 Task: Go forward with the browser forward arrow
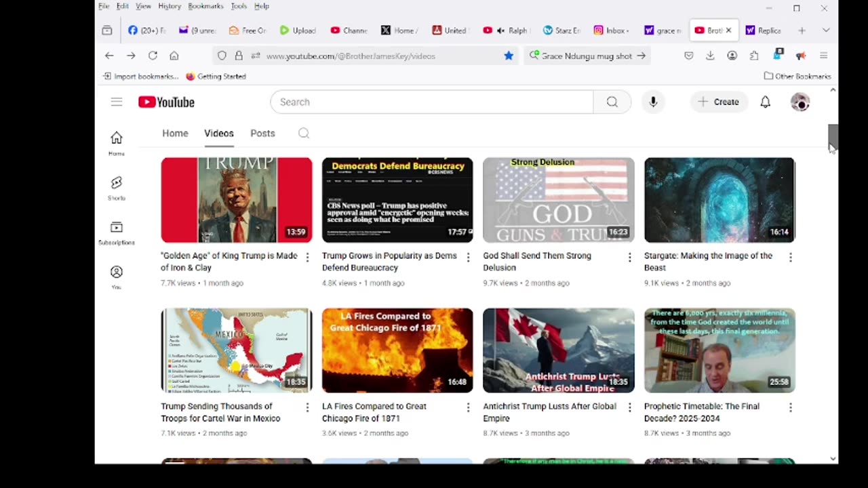132,56
